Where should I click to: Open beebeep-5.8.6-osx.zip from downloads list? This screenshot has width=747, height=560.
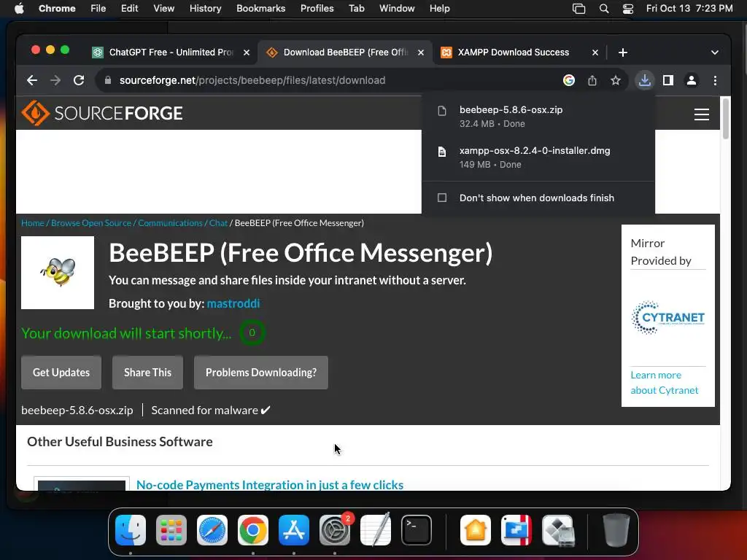[538, 117]
